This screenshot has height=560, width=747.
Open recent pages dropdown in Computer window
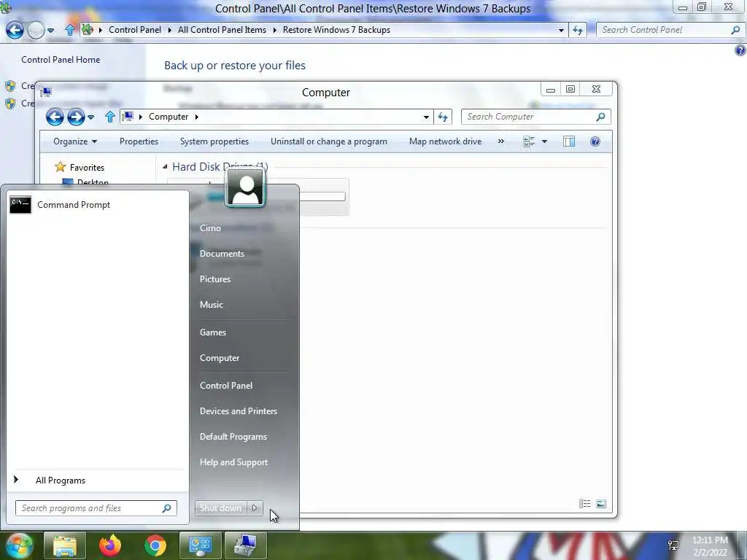(90, 117)
